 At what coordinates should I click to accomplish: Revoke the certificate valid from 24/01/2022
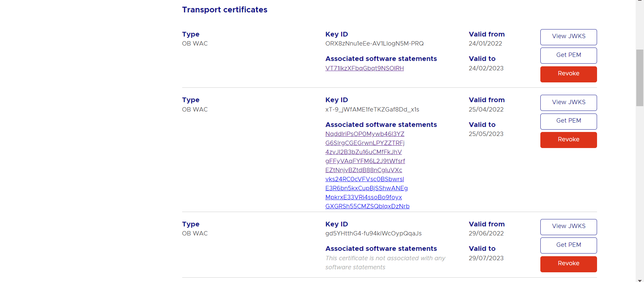click(x=569, y=74)
